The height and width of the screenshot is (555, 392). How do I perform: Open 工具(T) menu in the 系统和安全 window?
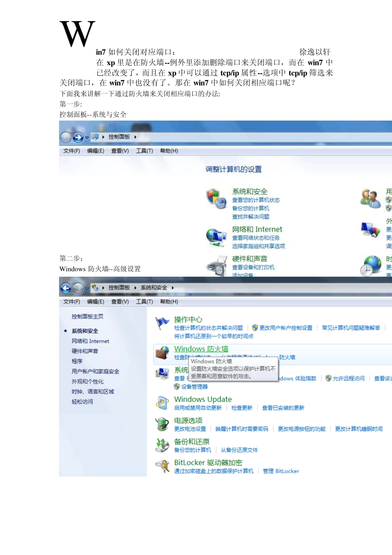coord(144,302)
